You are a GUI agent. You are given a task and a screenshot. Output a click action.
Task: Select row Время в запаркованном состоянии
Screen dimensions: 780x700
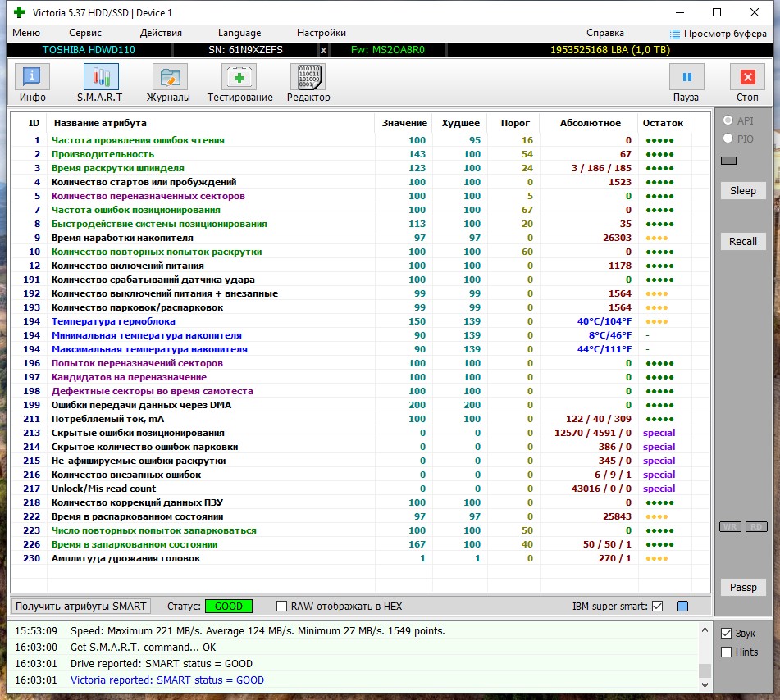(x=360, y=544)
